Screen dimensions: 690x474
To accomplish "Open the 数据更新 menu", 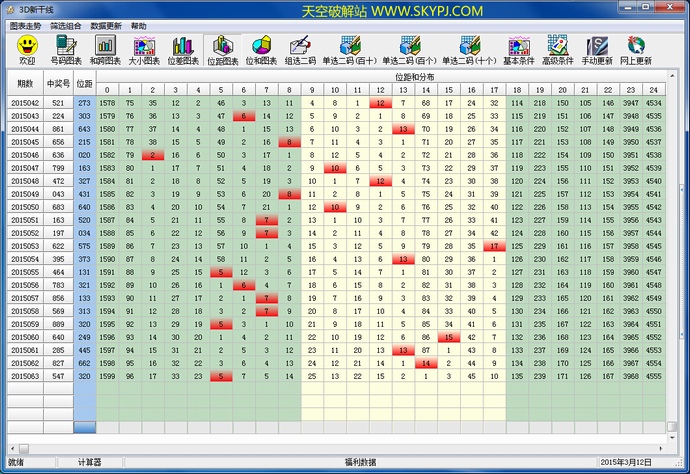I will (x=106, y=25).
